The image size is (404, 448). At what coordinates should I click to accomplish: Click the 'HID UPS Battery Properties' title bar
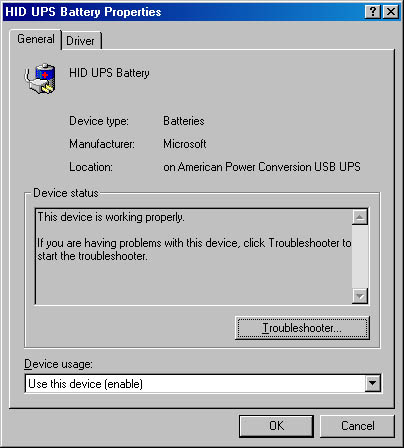click(x=183, y=12)
